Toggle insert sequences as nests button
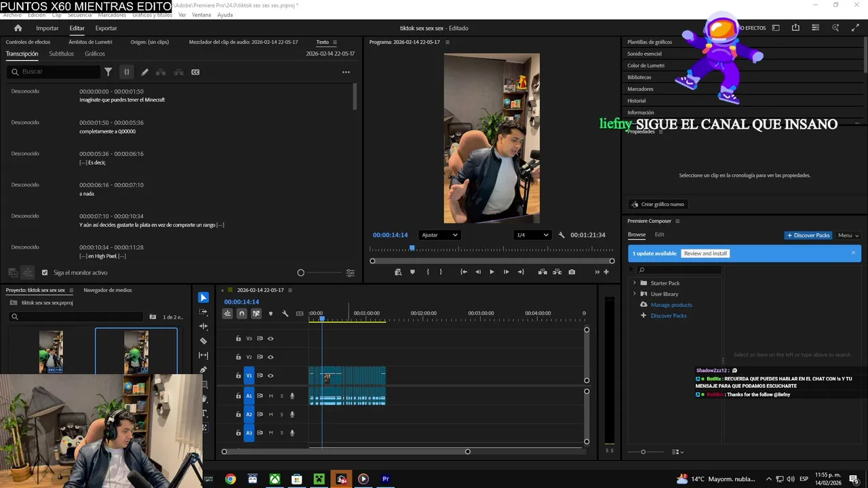The image size is (868, 488). [227, 314]
